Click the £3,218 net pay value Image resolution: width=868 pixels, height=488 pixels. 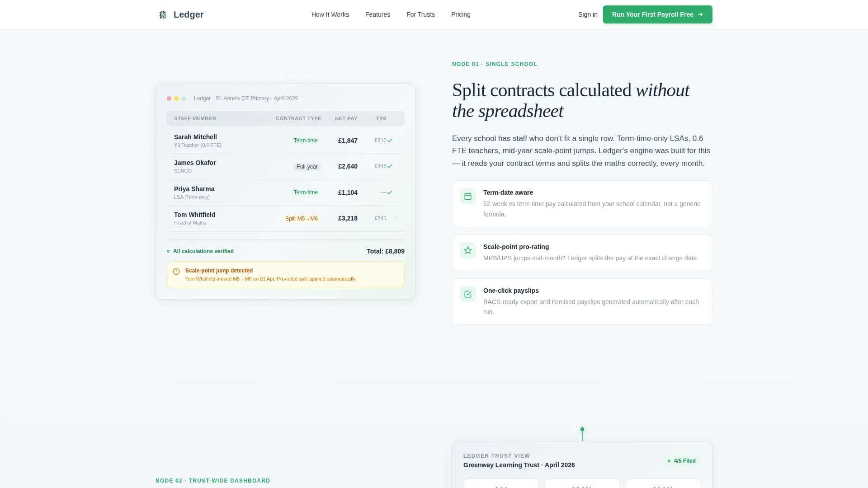coord(348,218)
